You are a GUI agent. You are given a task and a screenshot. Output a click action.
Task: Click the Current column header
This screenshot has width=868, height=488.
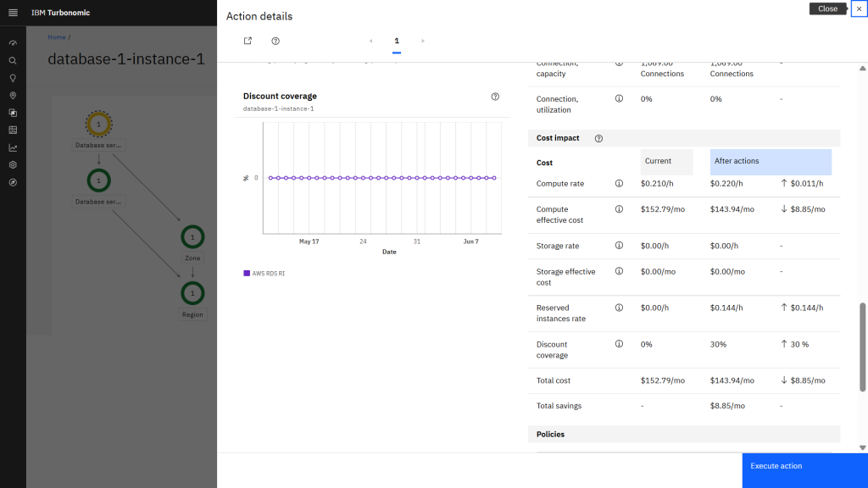coord(666,162)
